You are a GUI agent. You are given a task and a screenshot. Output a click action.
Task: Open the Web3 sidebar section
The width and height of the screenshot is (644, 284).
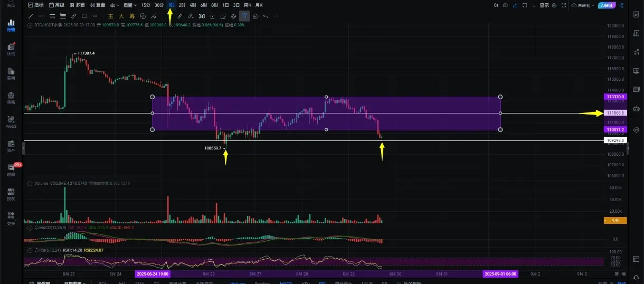coord(11,122)
